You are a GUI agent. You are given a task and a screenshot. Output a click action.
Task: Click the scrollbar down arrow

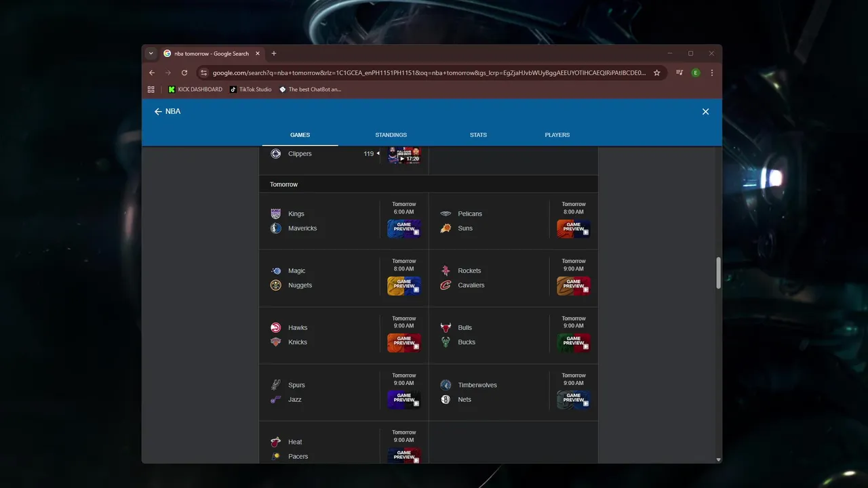pos(719,460)
